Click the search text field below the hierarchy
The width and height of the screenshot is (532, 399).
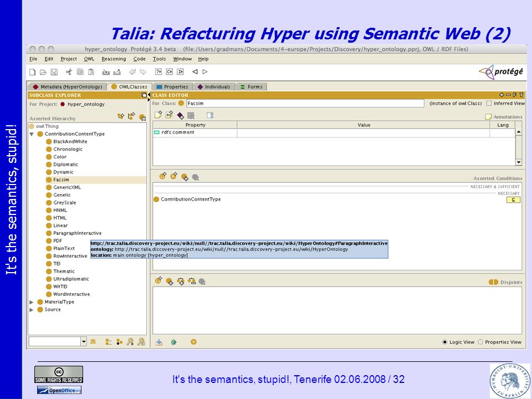click(x=55, y=342)
